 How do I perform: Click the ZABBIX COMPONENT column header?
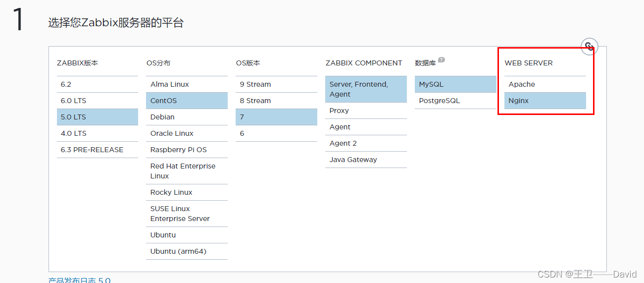364,63
